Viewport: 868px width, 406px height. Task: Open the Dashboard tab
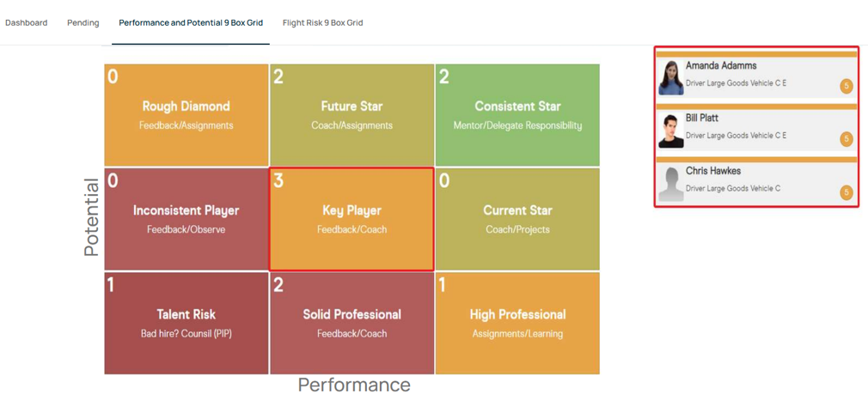point(26,22)
